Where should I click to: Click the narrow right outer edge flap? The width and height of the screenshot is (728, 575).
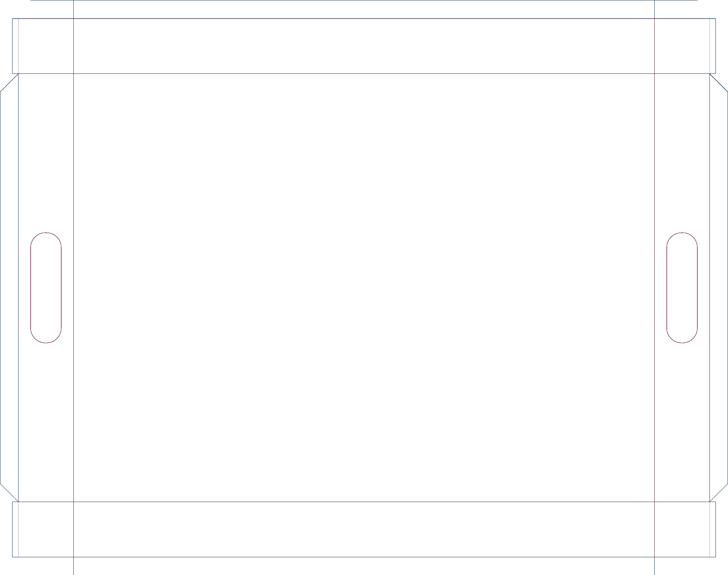coord(719,287)
